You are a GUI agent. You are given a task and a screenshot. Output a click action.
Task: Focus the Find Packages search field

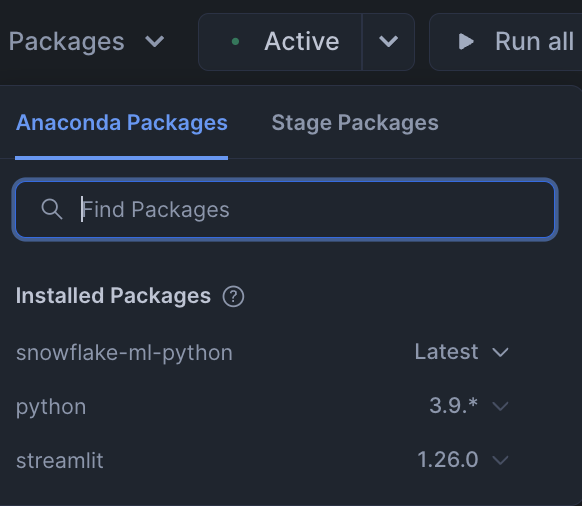[285, 209]
